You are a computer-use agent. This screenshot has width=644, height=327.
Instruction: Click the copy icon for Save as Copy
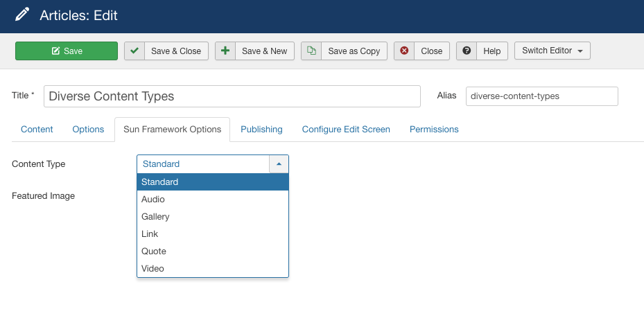tap(311, 51)
